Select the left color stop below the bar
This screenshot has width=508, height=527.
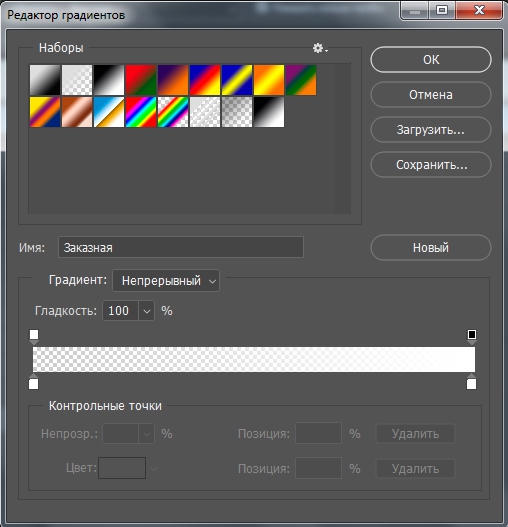(34, 381)
